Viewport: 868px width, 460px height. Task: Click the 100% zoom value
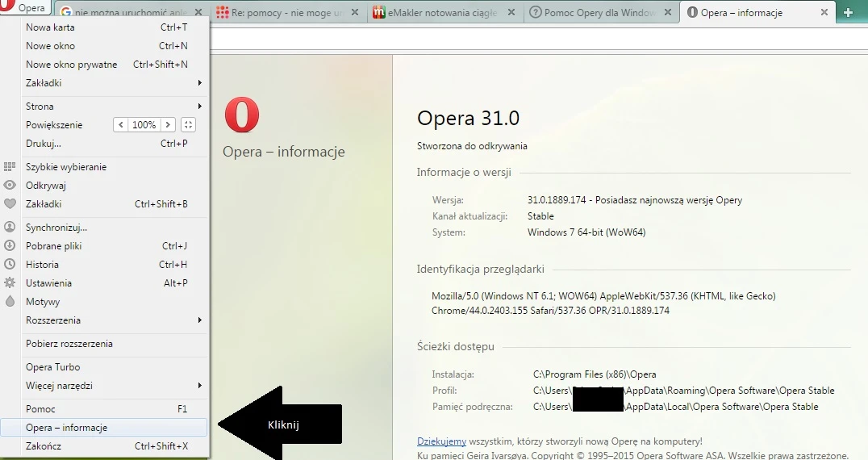tap(144, 125)
